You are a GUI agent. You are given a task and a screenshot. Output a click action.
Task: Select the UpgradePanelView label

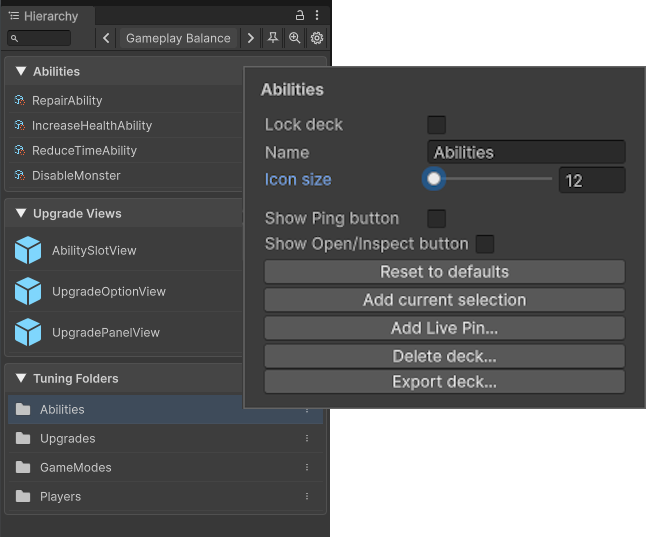pyautogui.click(x=106, y=332)
